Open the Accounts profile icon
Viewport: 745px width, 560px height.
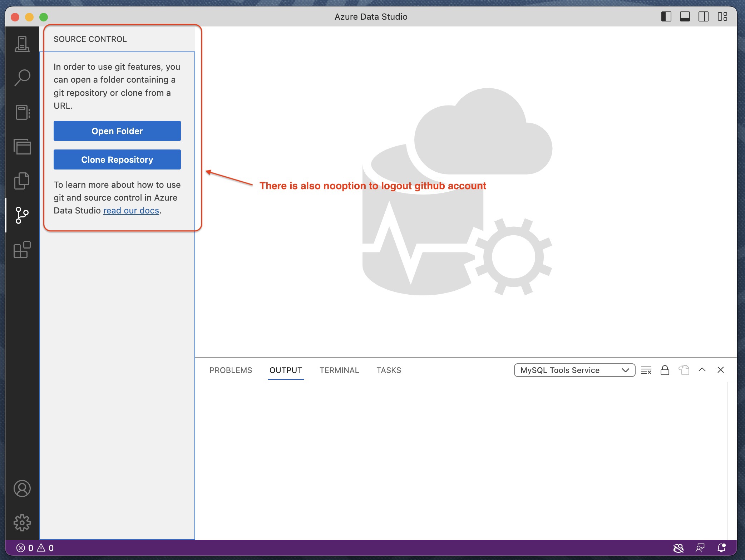(22, 488)
